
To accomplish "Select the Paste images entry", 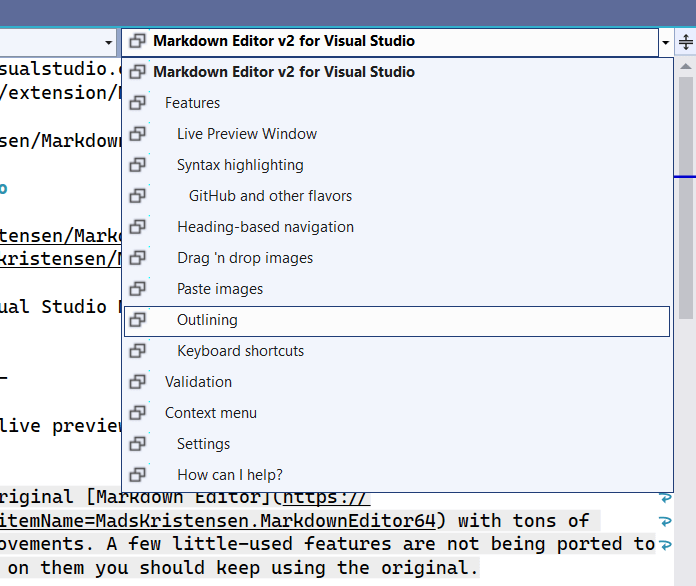I will [397, 289].
